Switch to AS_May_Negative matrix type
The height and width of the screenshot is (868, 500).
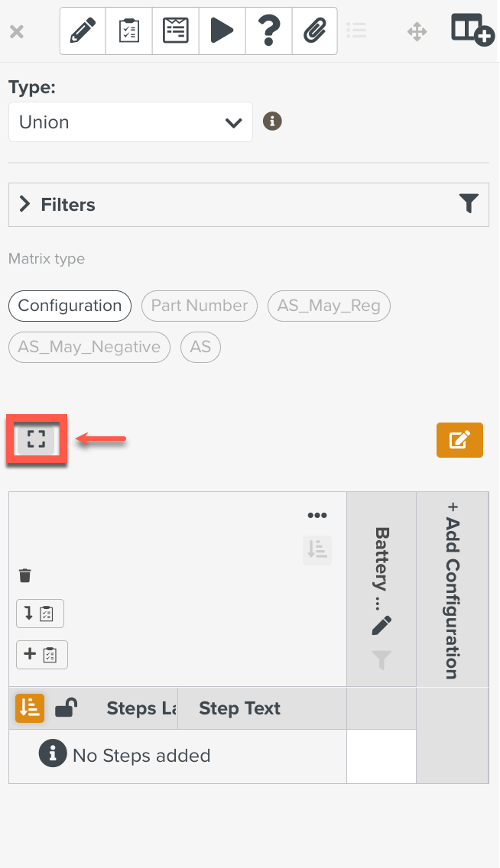point(89,347)
